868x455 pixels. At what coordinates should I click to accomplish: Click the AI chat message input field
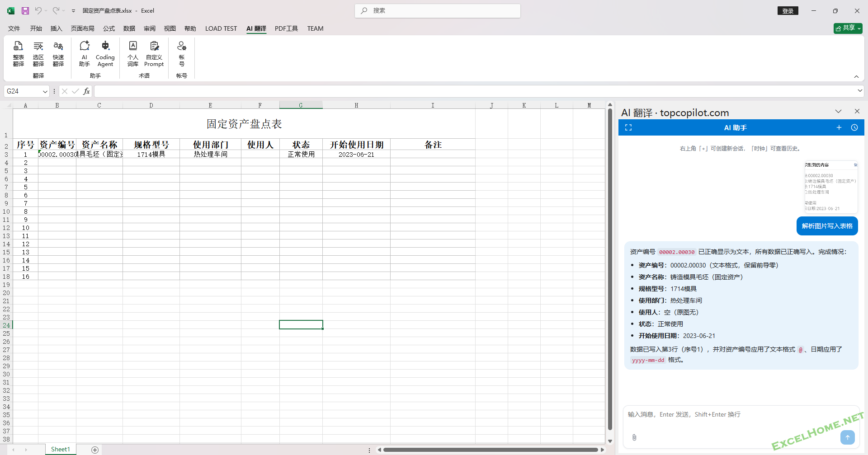(x=741, y=414)
